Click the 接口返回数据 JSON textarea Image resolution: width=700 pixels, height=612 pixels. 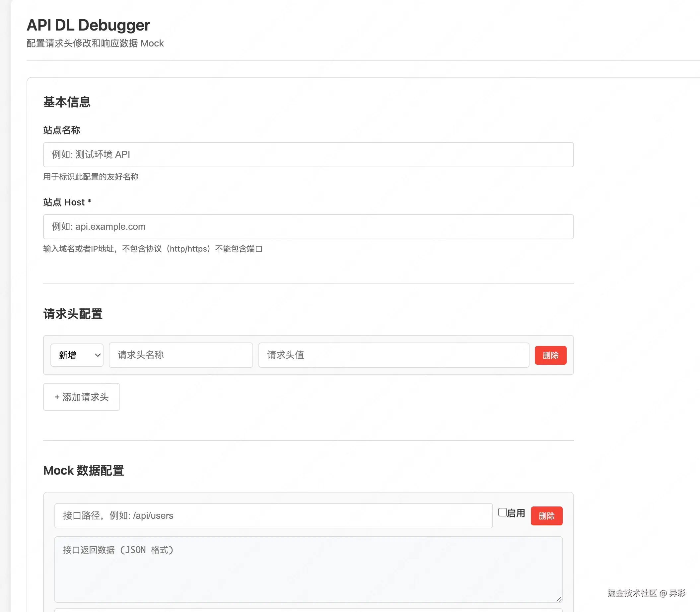pos(308,569)
